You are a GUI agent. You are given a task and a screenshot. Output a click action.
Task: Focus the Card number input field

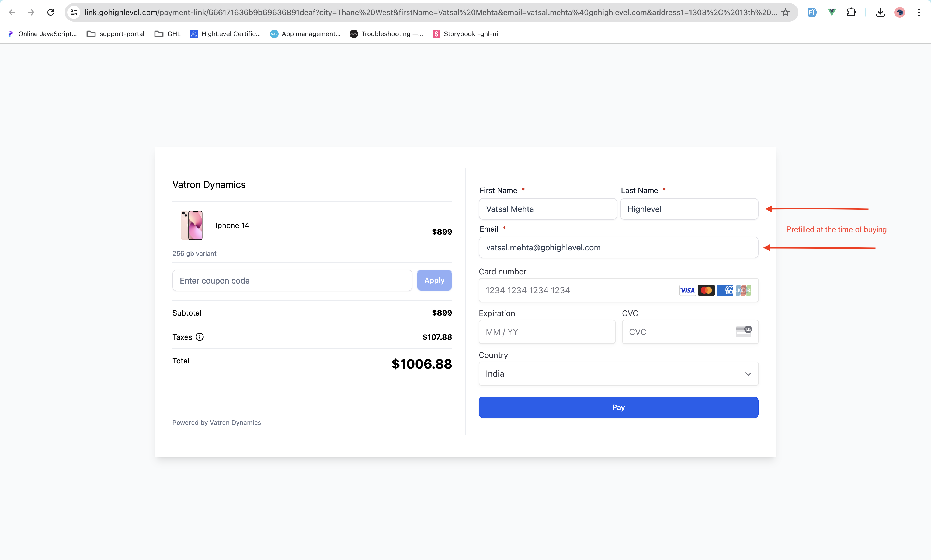(578, 290)
